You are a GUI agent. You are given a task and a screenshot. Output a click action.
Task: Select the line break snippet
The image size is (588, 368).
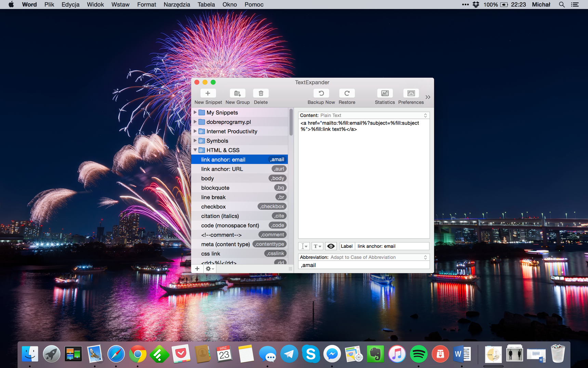pos(240,197)
